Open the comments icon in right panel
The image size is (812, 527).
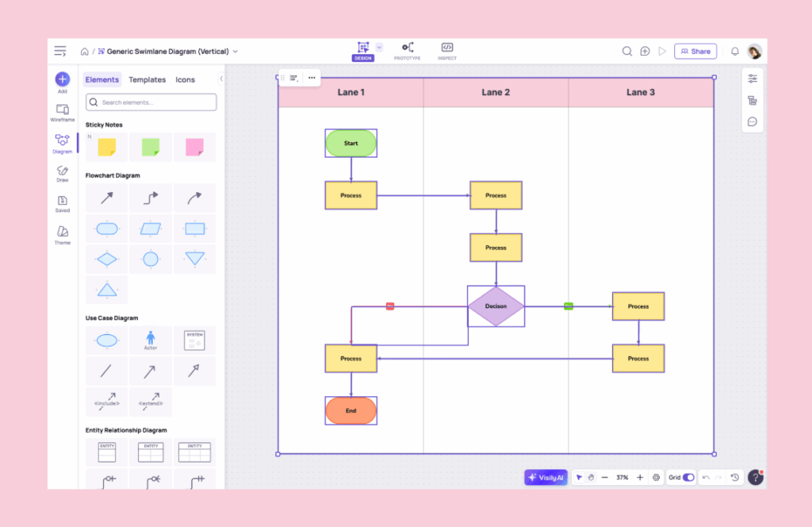[753, 121]
